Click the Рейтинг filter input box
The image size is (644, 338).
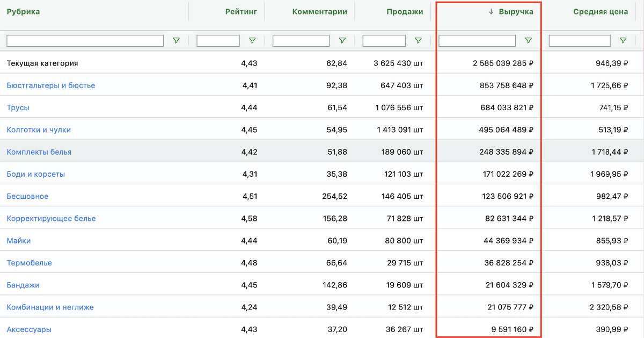coord(218,41)
